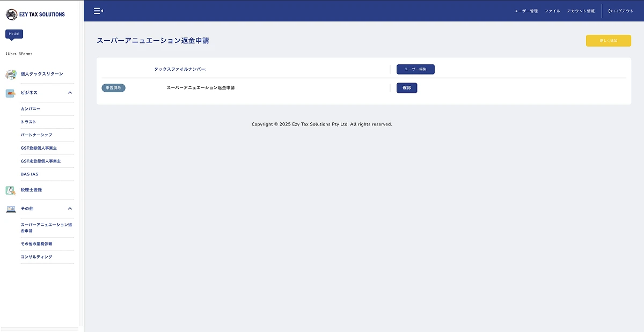The width and height of the screenshot is (644, 332).
Task: Click the Ezy Tax Solutions logo
Action: click(35, 14)
